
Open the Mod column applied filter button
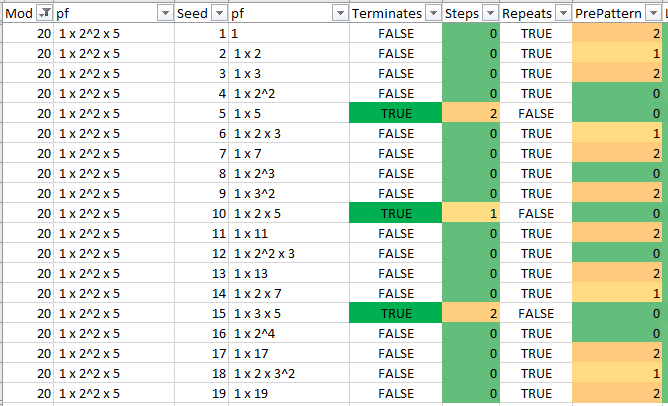pos(44,14)
